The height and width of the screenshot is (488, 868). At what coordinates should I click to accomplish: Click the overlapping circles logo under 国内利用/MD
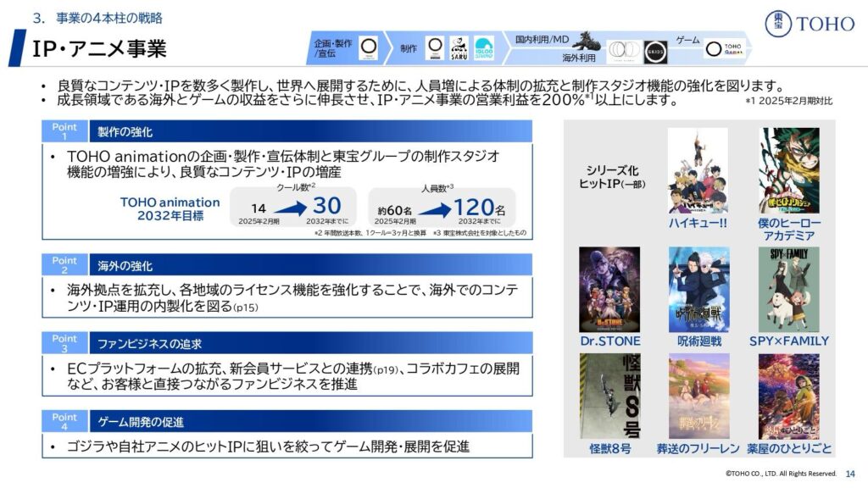coord(624,50)
